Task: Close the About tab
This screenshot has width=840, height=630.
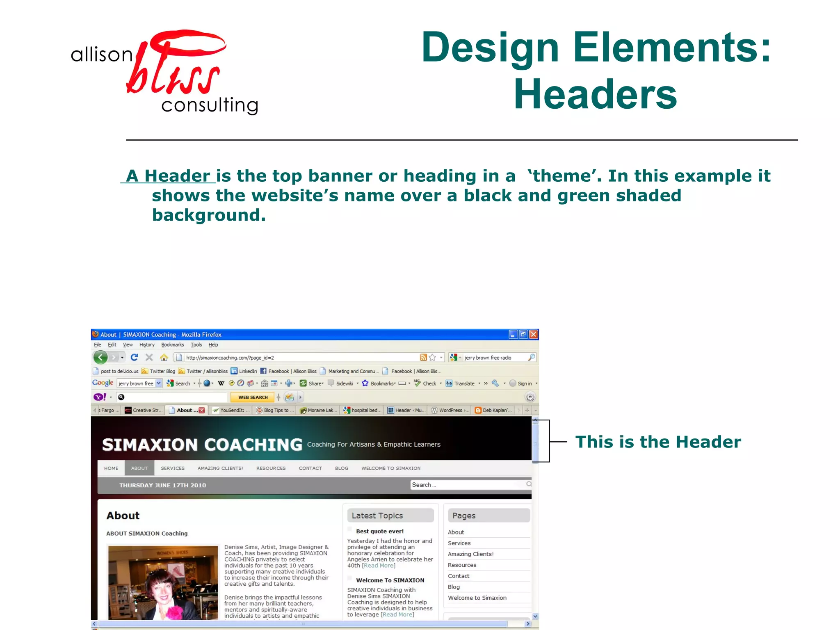Action: pyautogui.click(x=201, y=410)
